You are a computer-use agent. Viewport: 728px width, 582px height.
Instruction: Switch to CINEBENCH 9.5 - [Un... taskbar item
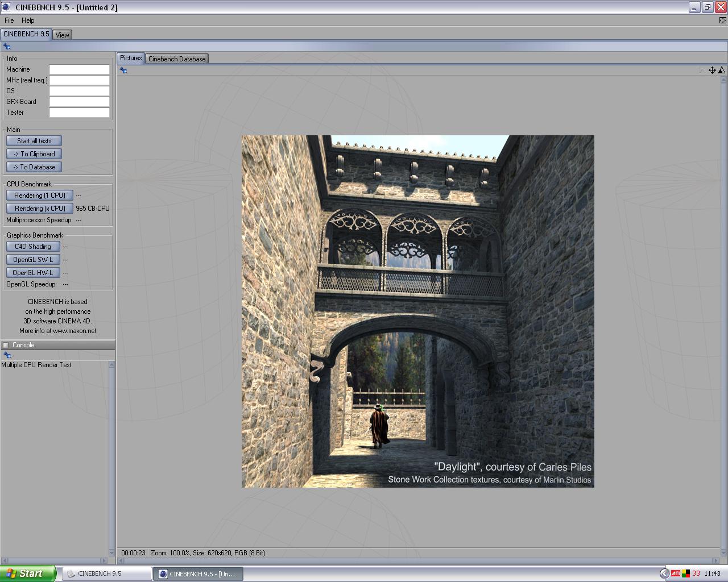coord(198,574)
